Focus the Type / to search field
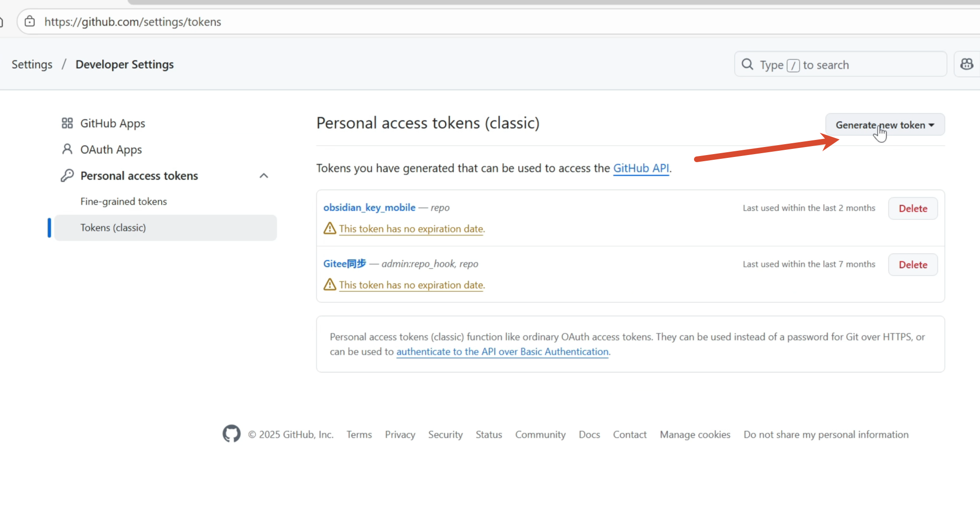Viewport: 980px width, 511px height. [846, 65]
